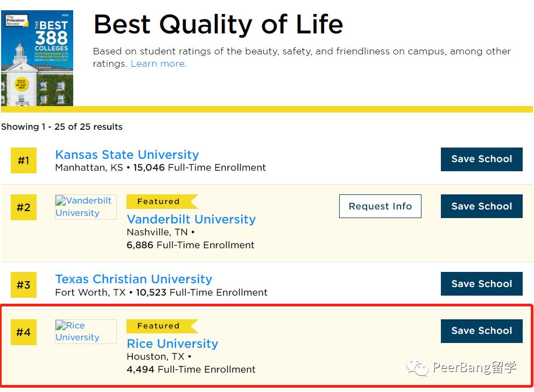Image resolution: width=534 pixels, height=392 pixels.
Task: Save Kansas State University to your schools
Action: coord(481,159)
